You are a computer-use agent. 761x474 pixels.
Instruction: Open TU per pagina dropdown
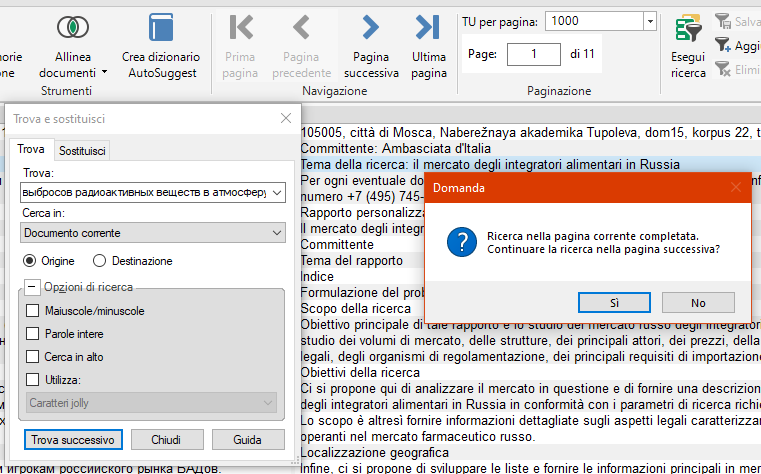[x=650, y=21]
